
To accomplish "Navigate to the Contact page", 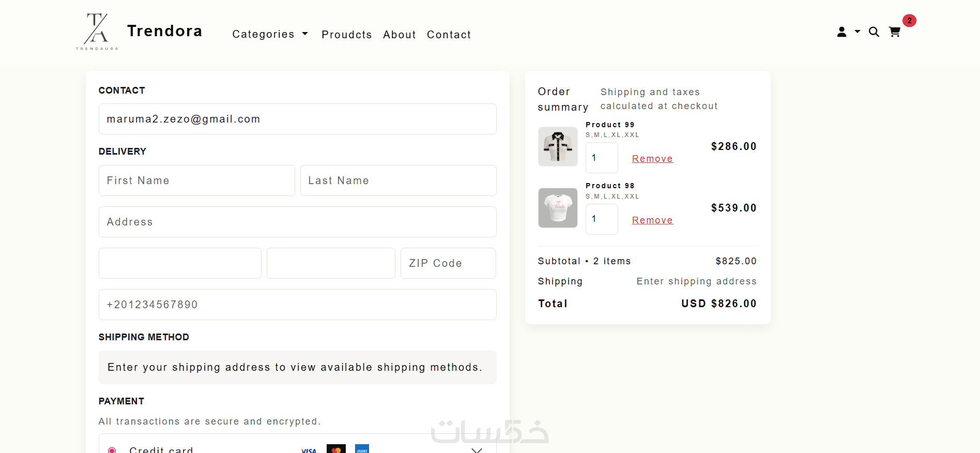I will click(449, 35).
